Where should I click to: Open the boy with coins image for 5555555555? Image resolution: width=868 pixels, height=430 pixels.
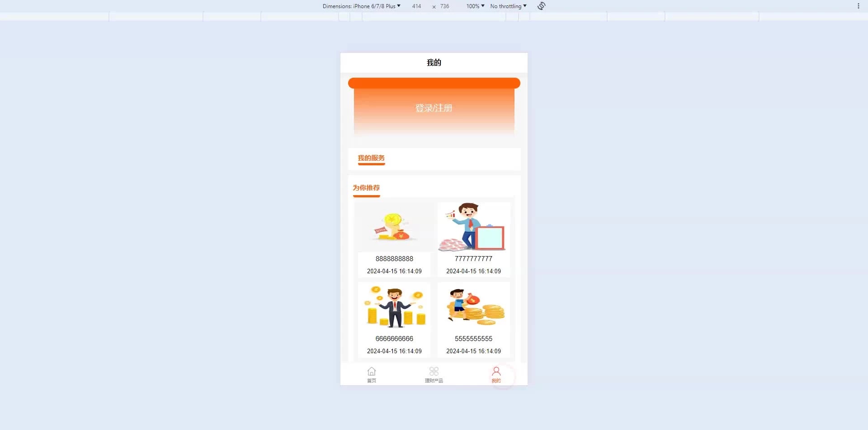[473, 307]
